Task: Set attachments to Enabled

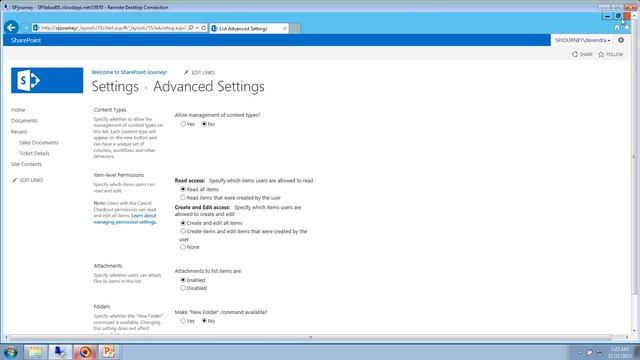Action: 183,280
